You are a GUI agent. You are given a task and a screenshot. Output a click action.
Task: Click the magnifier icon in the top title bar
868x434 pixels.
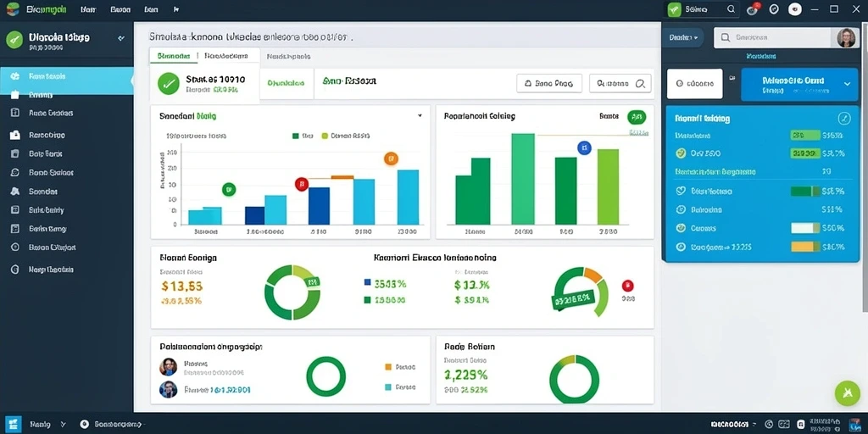[731, 8]
